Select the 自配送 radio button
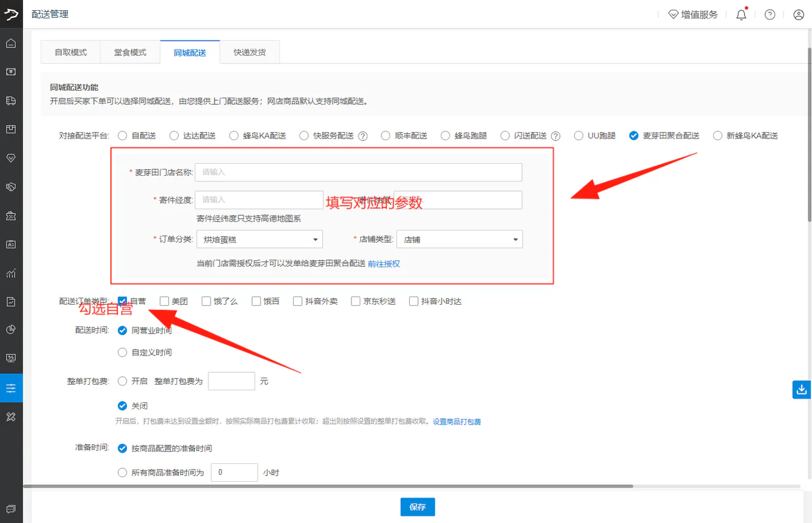 [122, 136]
